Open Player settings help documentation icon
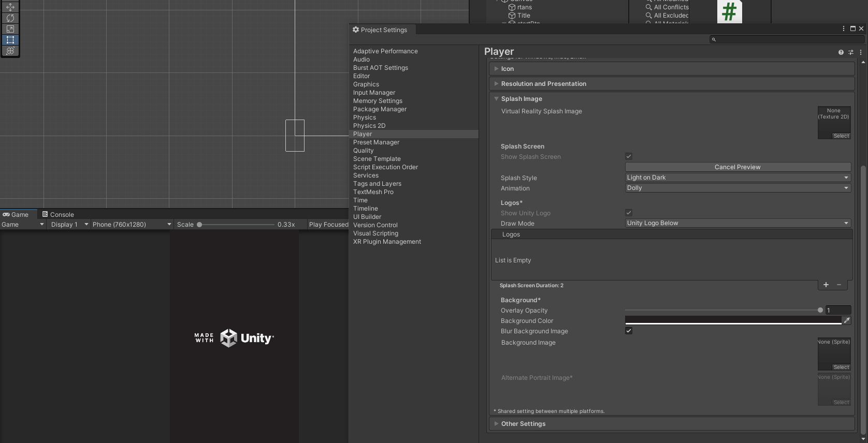This screenshot has height=443, width=868. 841,52
